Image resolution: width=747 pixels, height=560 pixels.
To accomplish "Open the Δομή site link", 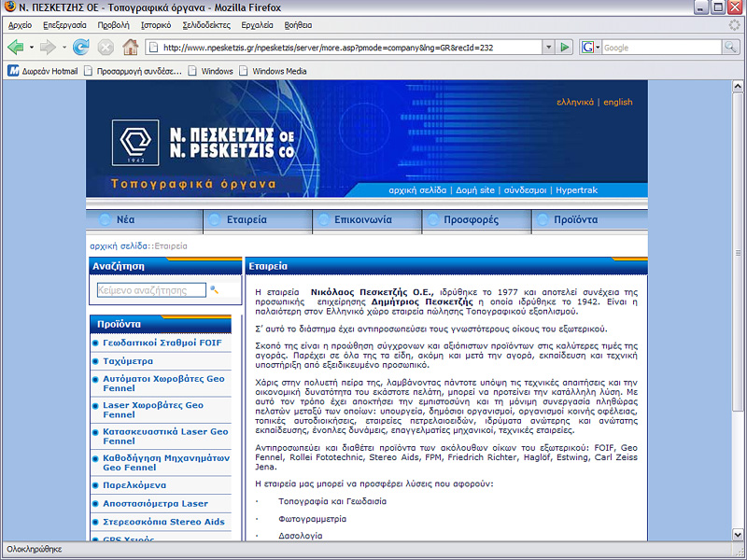I will (x=475, y=190).
